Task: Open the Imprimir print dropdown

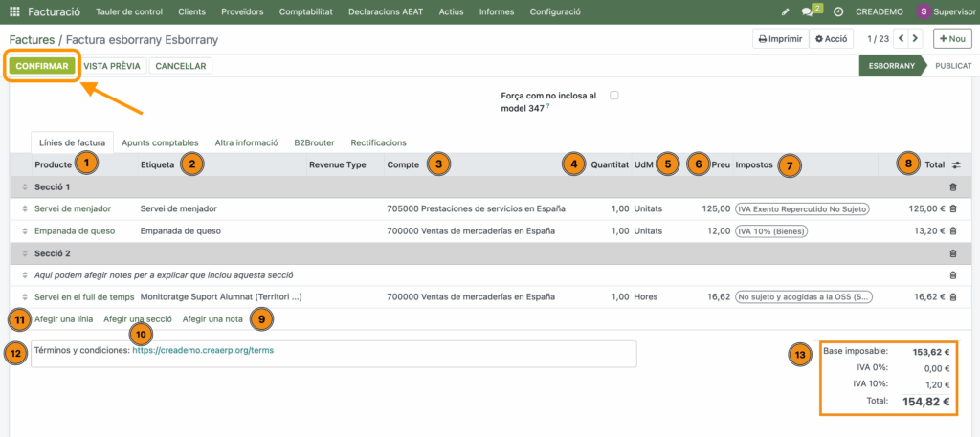Action: [779, 39]
